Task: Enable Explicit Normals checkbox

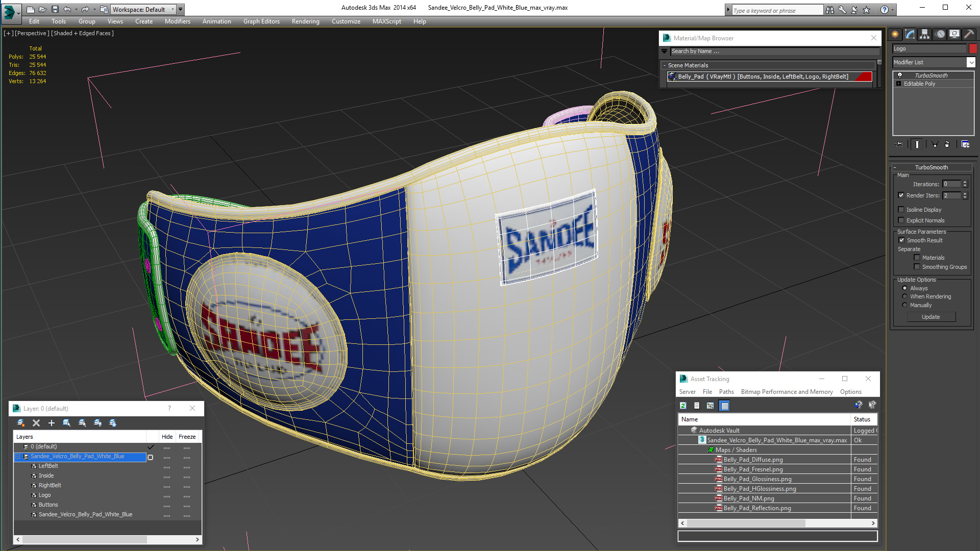Action: point(901,220)
